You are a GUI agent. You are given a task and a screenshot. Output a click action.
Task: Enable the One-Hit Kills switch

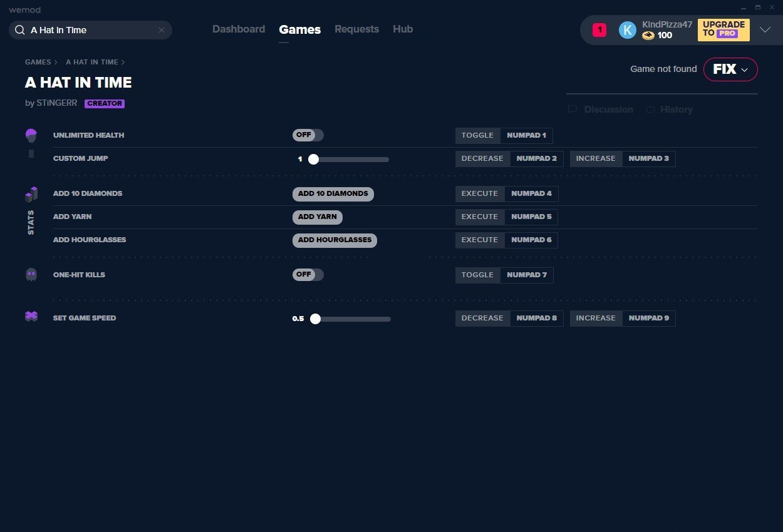click(x=308, y=275)
